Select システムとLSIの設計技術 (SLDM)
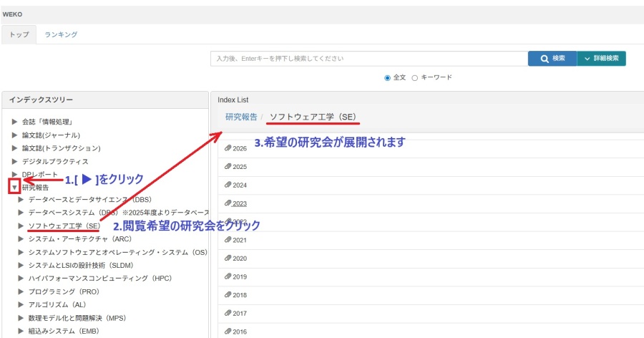The image size is (644, 338). pyautogui.click(x=80, y=265)
